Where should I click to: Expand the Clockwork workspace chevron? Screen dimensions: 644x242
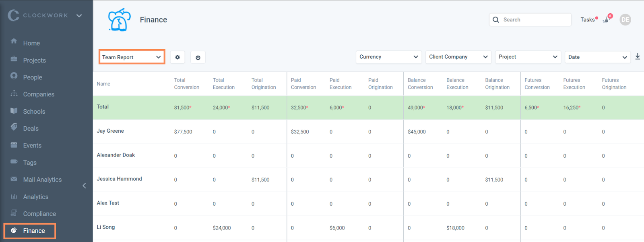click(79, 16)
